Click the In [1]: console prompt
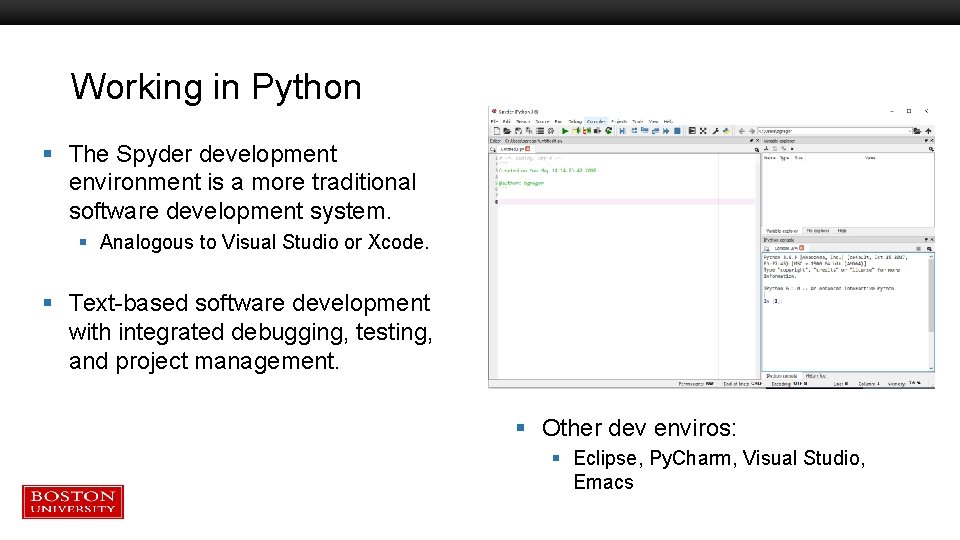Screen dimensions: 960x540 773,301
